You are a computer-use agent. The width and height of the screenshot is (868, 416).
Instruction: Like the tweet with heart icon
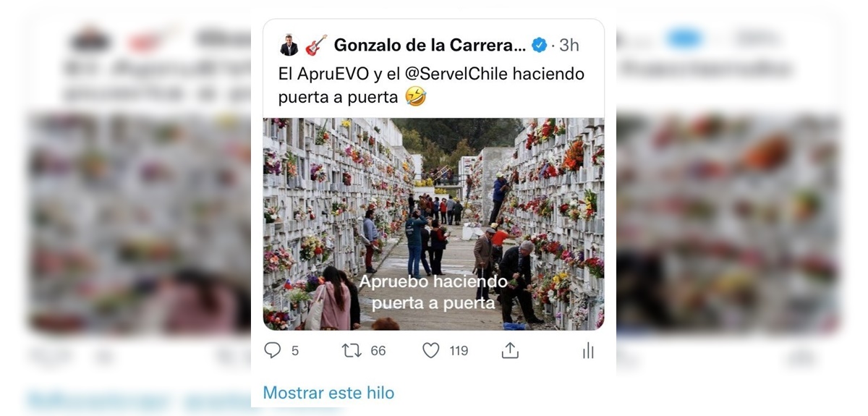pyautogui.click(x=431, y=351)
